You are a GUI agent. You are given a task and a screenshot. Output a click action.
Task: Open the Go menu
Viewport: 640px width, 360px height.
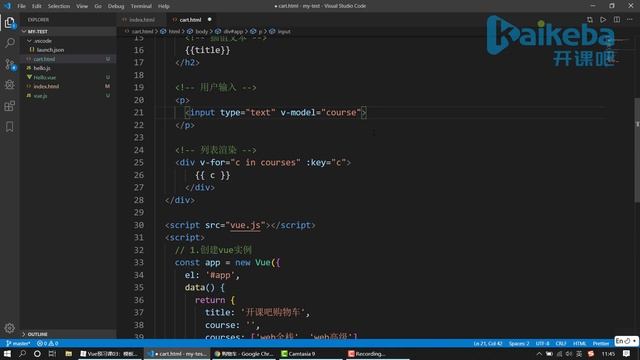tap(98, 6)
